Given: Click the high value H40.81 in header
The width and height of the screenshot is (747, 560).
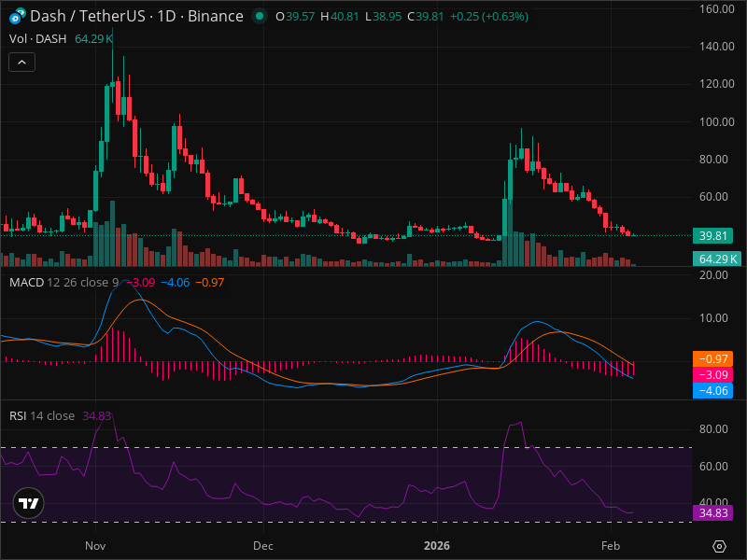Looking at the screenshot, I should point(340,17).
